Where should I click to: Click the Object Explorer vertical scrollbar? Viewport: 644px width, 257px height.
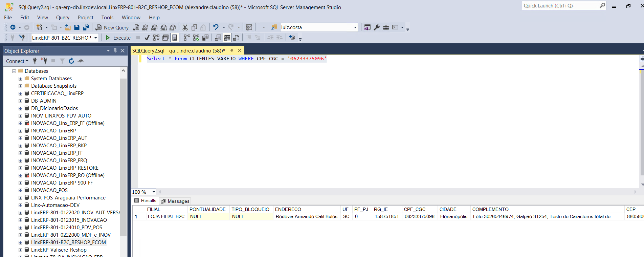123,157
